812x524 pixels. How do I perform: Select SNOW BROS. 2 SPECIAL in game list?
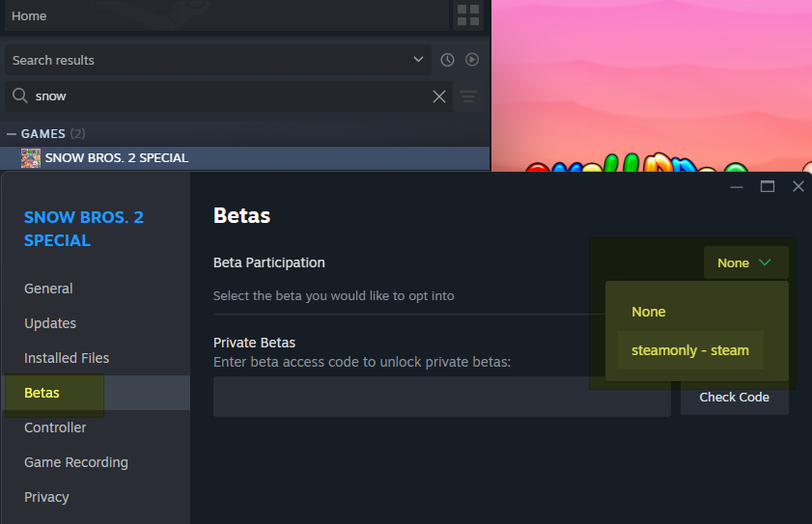pyautogui.click(x=245, y=158)
